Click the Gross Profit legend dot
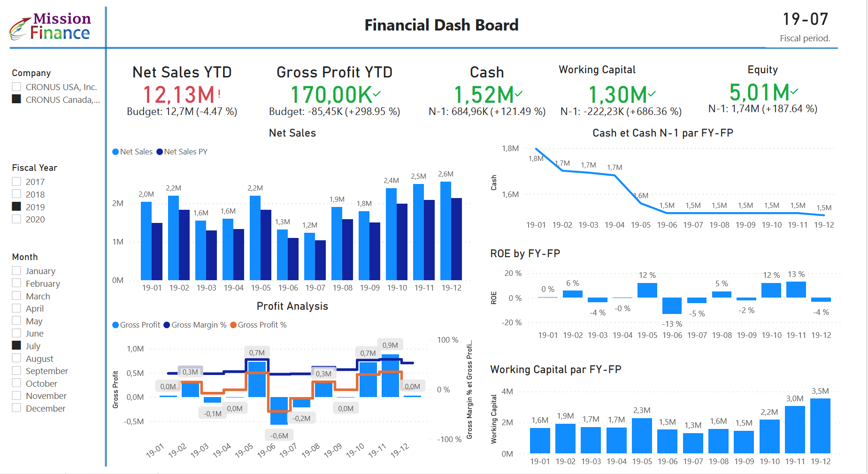Image resolution: width=868 pixels, height=474 pixels. click(x=115, y=325)
